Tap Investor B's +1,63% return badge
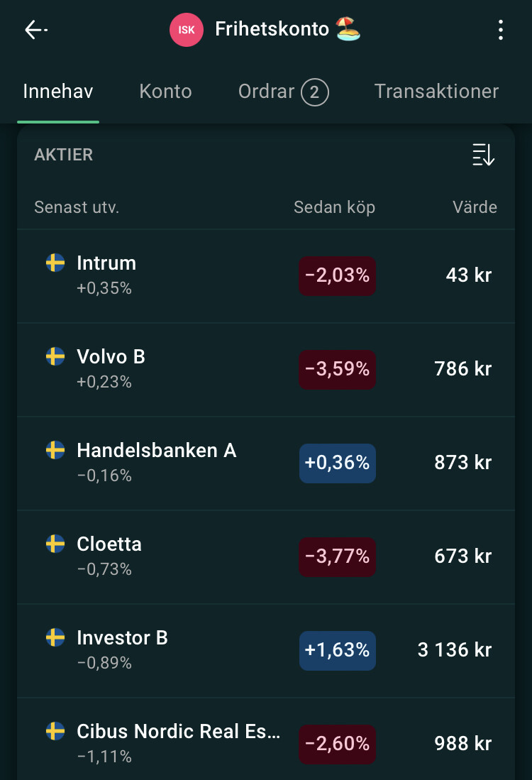This screenshot has width=532, height=780. pos(337,650)
